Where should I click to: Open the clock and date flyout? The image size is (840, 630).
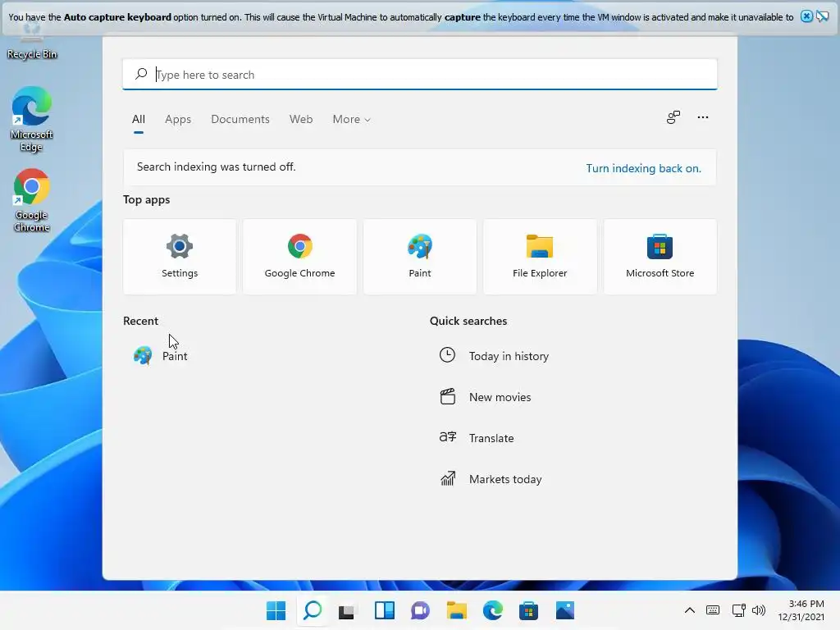pos(801,610)
